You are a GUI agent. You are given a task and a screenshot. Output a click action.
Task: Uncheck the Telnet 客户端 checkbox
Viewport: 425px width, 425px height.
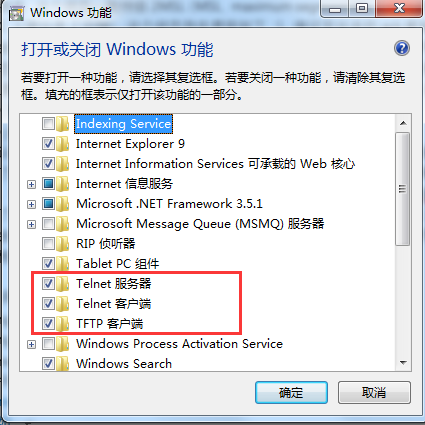[x=48, y=304]
